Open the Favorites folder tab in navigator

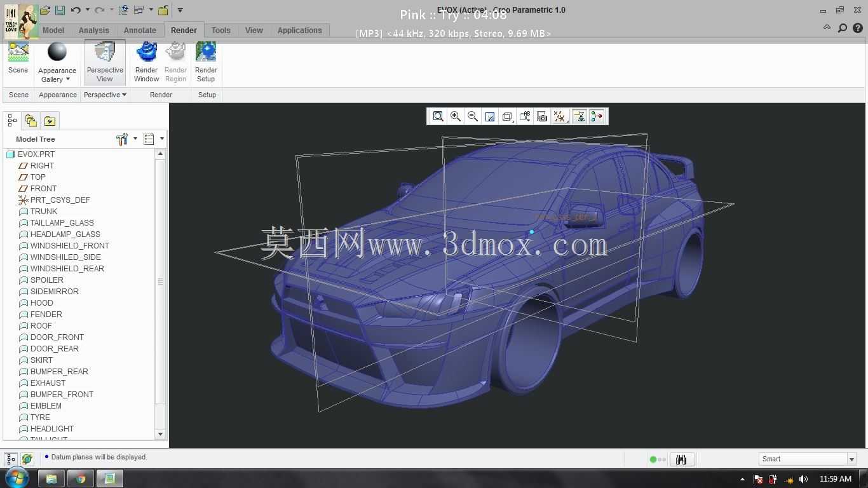tap(50, 121)
